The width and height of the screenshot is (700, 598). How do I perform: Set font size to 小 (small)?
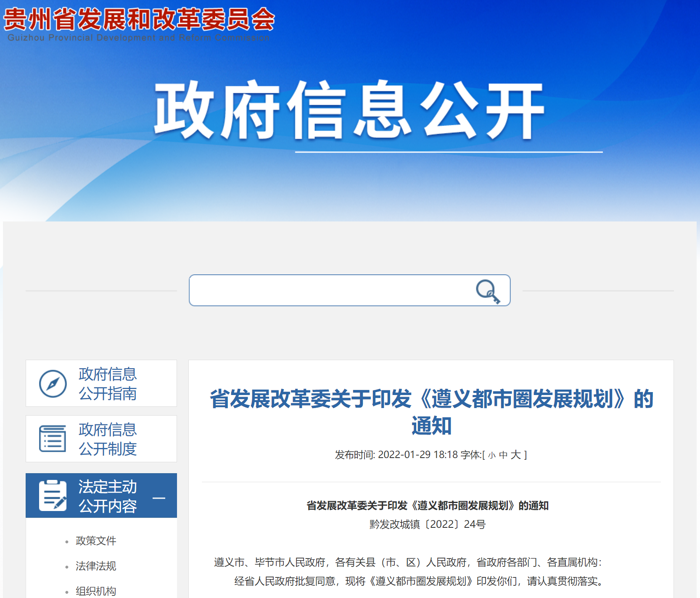tap(491, 455)
